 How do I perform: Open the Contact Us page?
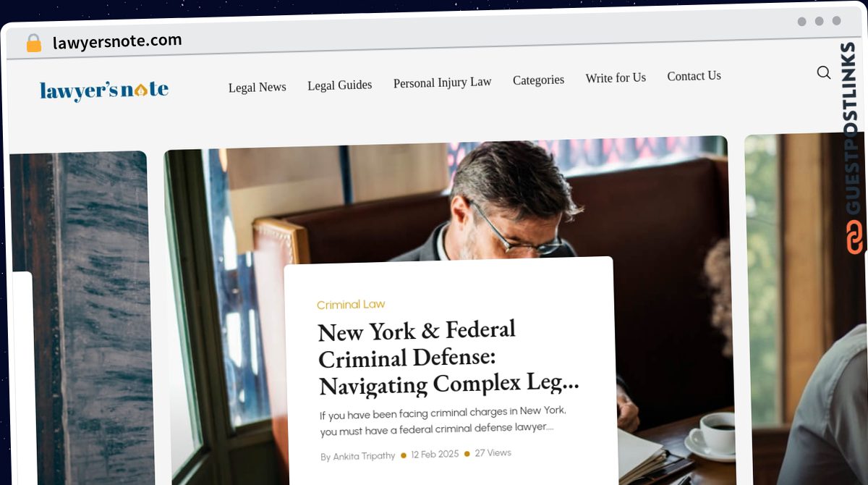coord(694,76)
